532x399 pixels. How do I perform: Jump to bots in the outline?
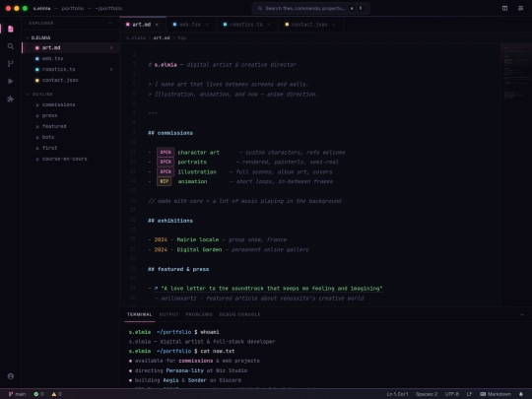coord(48,137)
